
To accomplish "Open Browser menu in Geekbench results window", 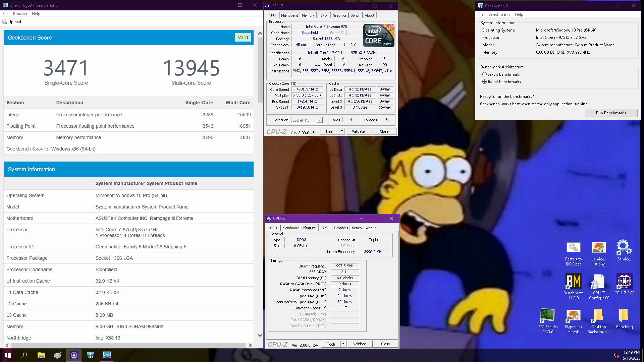I will click(20, 14).
